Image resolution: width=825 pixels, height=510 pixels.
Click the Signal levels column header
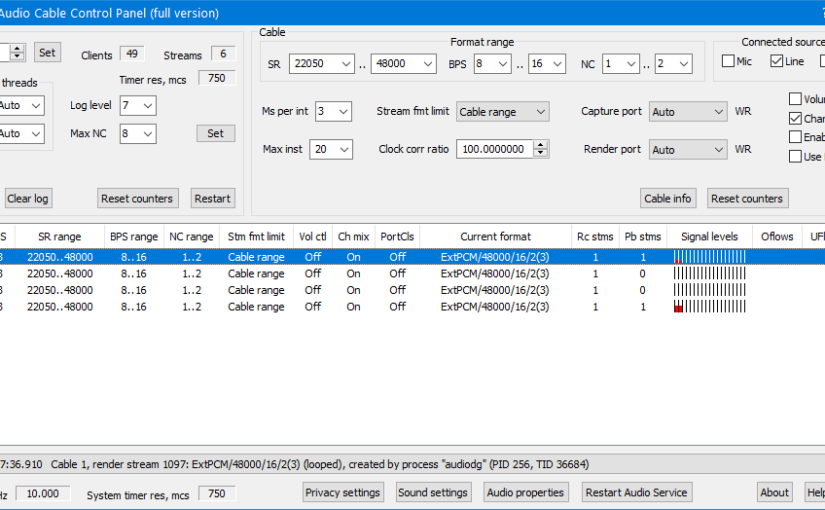click(x=709, y=237)
